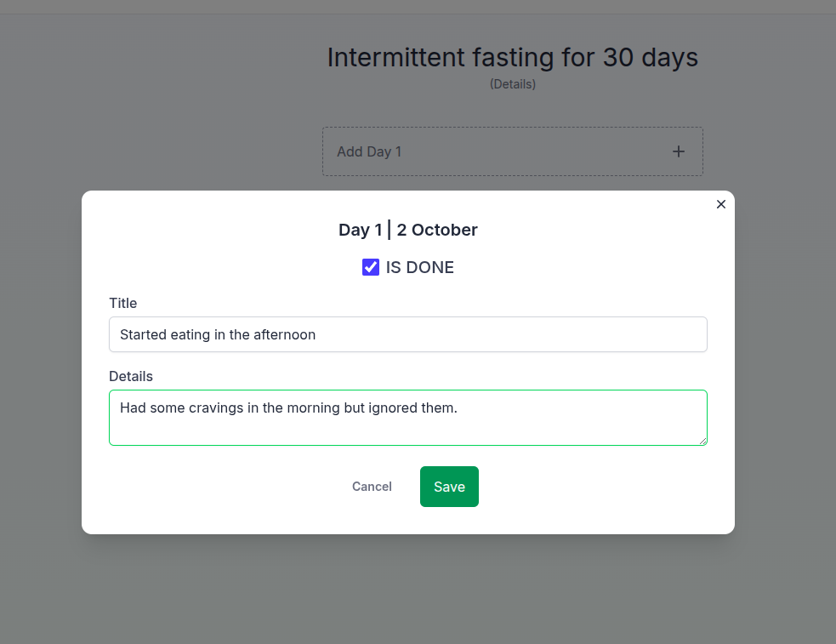
Task: Toggle the IS DONE completion mark
Action: pos(370,266)
